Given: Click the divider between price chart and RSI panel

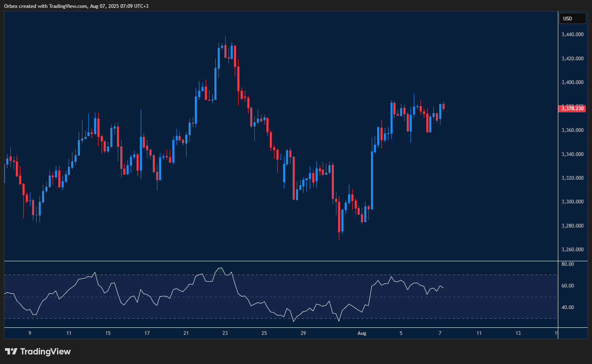Looking at the screenshot, I should [279, 260].
